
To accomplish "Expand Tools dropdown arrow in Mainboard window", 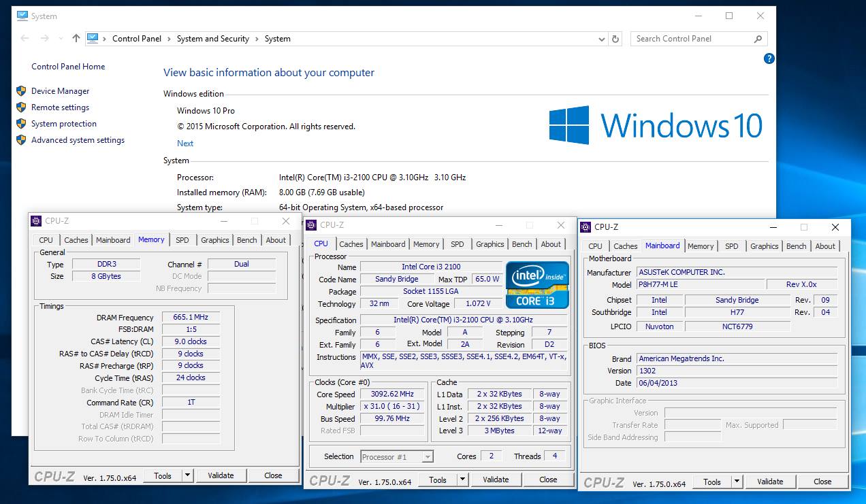I will [x=736, y=482].
